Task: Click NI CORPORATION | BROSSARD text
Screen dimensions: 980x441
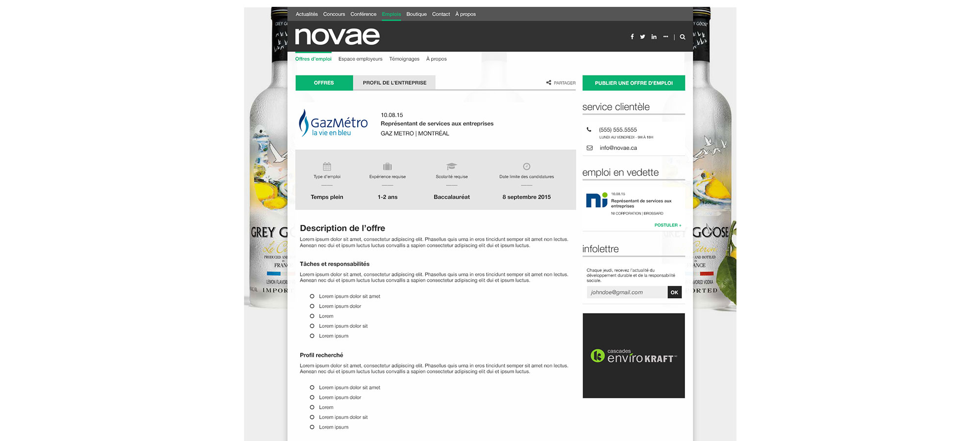Action: (x=637, y=214)
